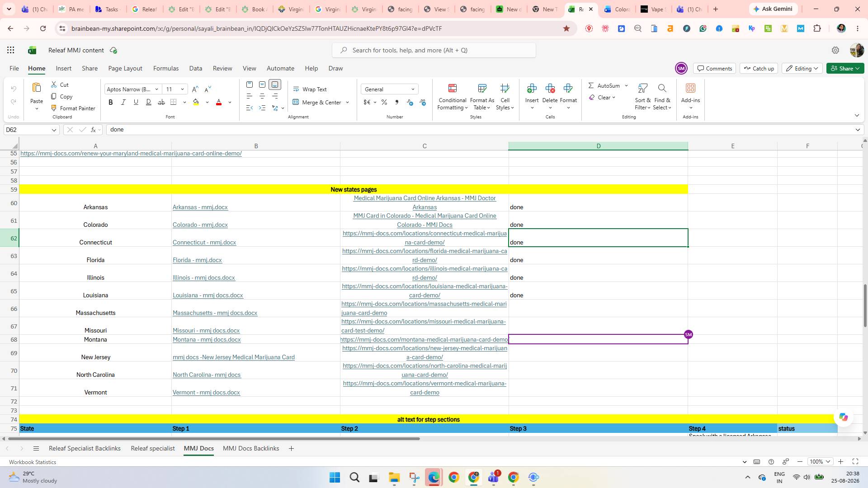Toggle Bold formatting
The width and height of the screenshot is (868, 488).
[111, 103]
